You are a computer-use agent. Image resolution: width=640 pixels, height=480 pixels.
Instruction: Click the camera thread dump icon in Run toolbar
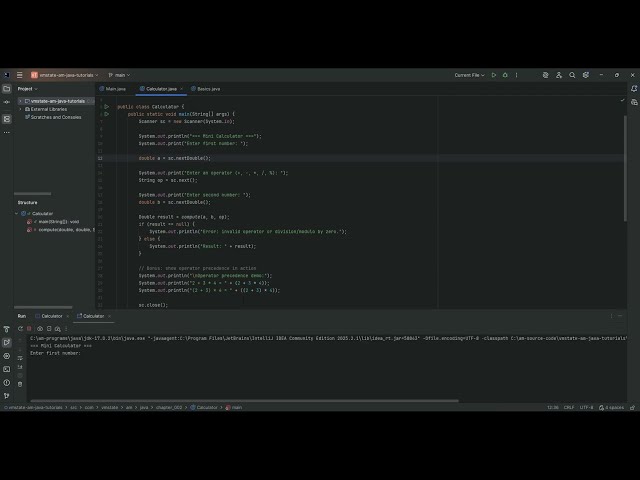(40, 329)
